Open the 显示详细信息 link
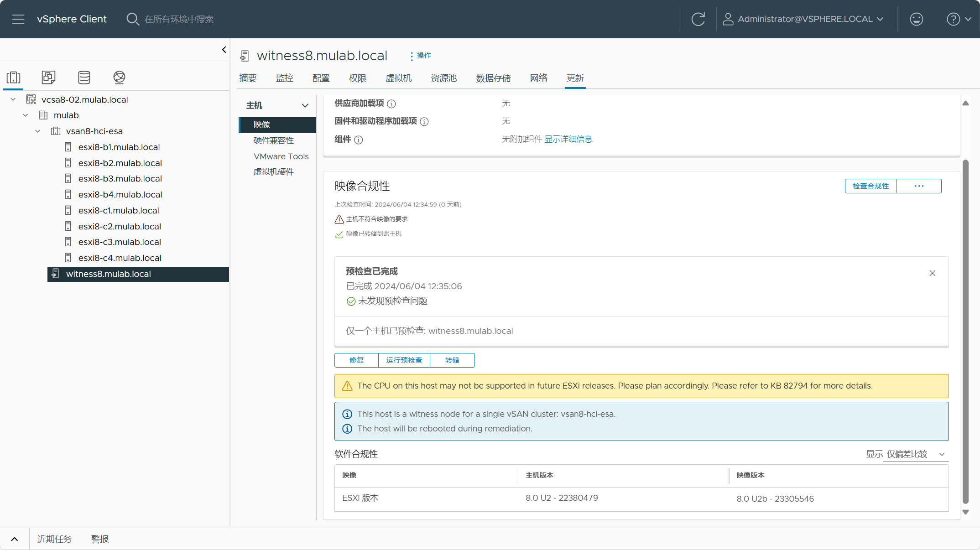This screenshot has width=980, height=550. pos(568,139)
